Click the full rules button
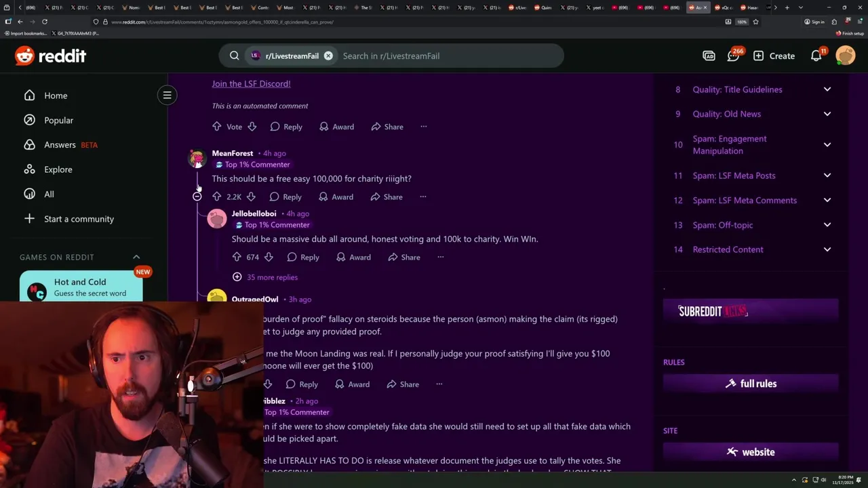Viewport: 868px width, 488px height. [751, 384]
